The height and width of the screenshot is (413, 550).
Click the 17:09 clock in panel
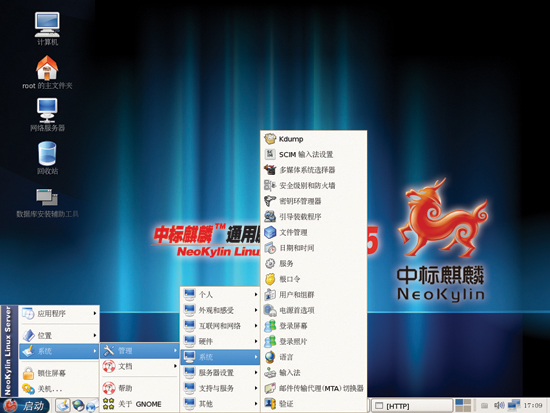click(533, 405)
